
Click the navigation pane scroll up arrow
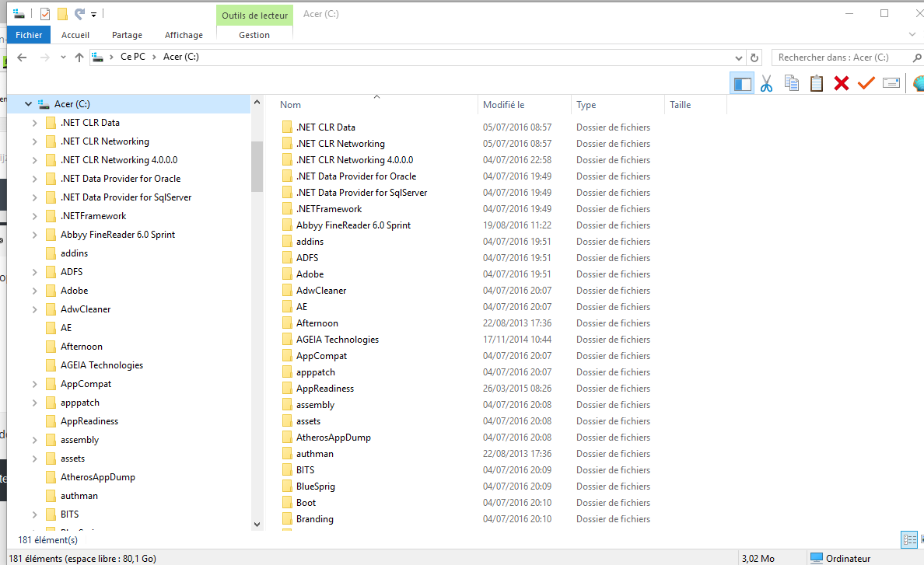pos(257,103)
